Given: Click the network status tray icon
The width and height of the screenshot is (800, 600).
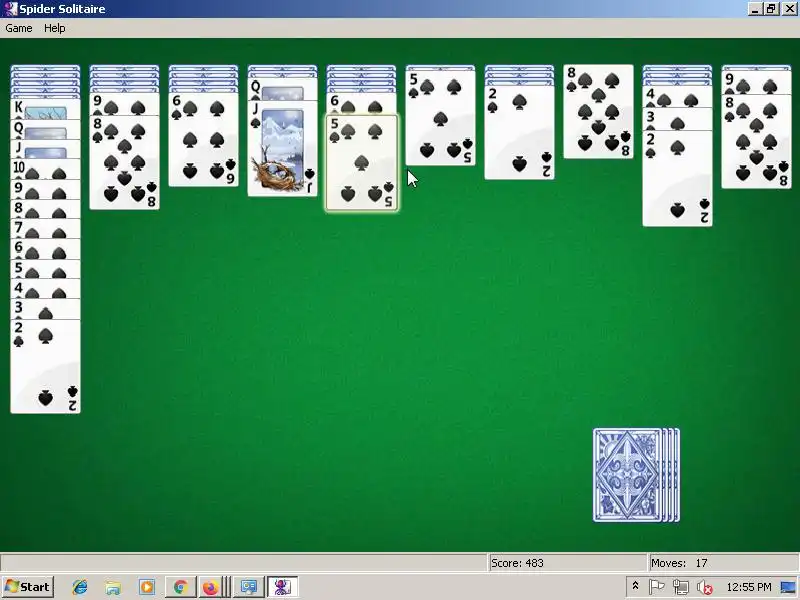Looking at the screenshot, I should 680,587.
